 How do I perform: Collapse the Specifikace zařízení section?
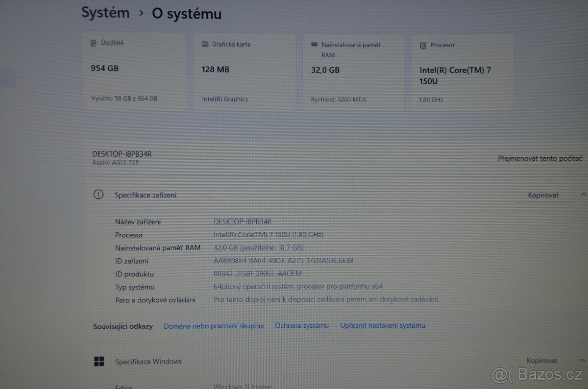click(583, 195)
